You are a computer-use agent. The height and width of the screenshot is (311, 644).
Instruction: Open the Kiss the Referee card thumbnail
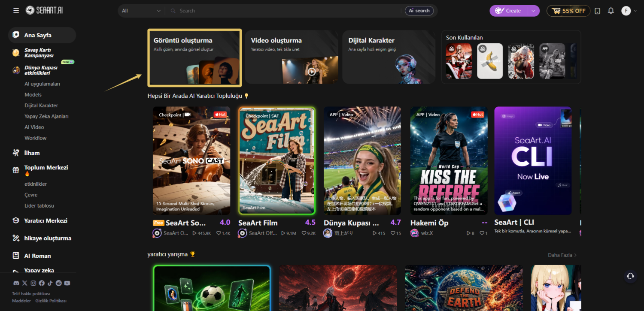[449, 160]
